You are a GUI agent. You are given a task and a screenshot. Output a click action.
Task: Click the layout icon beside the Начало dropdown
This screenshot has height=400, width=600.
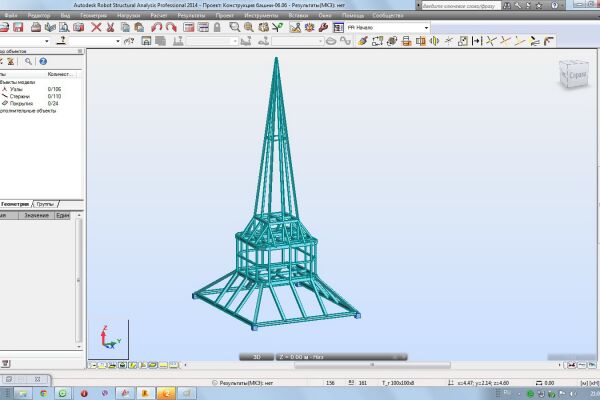(338, 28)
